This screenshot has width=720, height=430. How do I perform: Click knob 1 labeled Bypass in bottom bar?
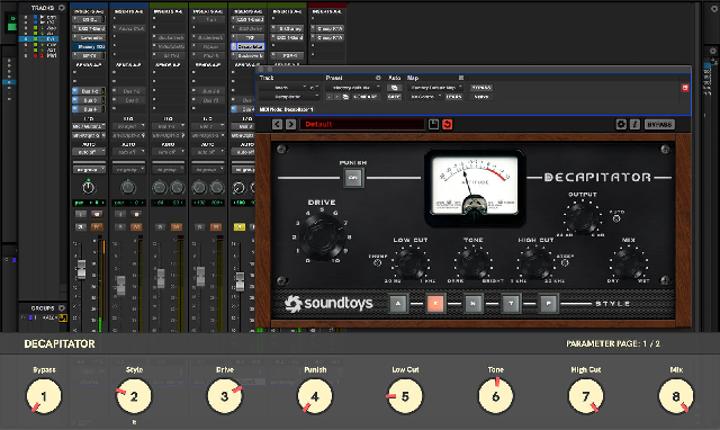tap(44, 396)
